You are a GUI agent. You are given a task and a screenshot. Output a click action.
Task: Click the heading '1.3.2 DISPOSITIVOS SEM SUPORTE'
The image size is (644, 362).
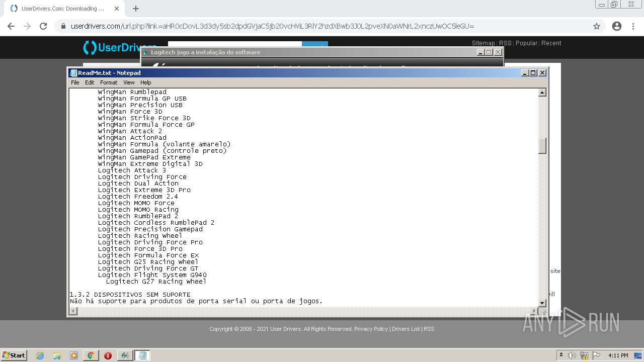pyautogui.click(x=130, y=295)
